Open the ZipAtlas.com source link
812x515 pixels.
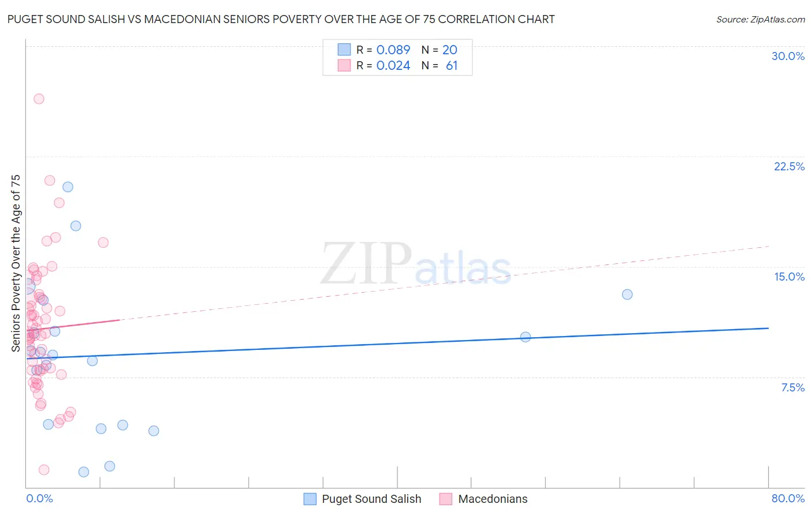761,20
